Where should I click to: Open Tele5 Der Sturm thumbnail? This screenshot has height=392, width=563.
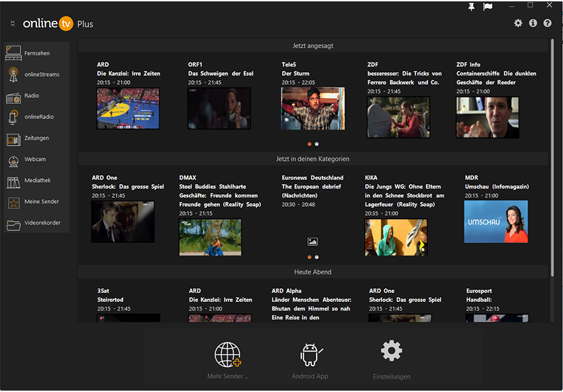click(x=313, y=109)
